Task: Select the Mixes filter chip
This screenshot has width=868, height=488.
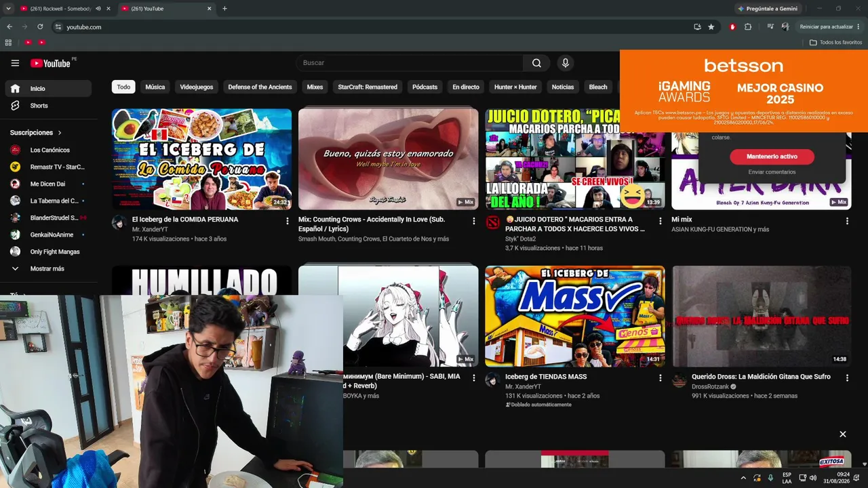Action: (x=315, y=87)
